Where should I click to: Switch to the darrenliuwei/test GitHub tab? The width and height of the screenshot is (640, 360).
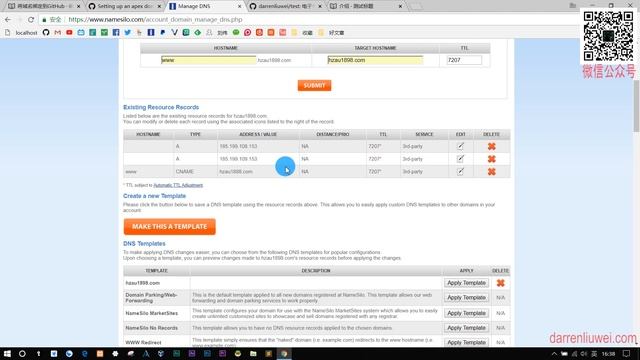click(286, 6)
